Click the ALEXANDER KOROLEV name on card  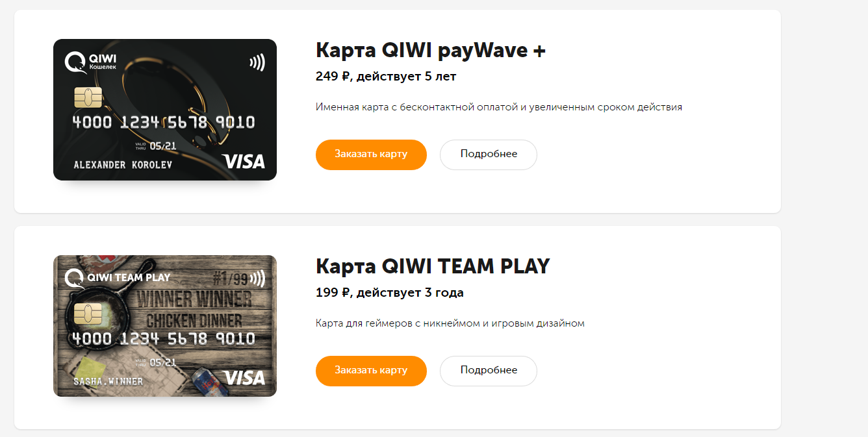[123, 165]
